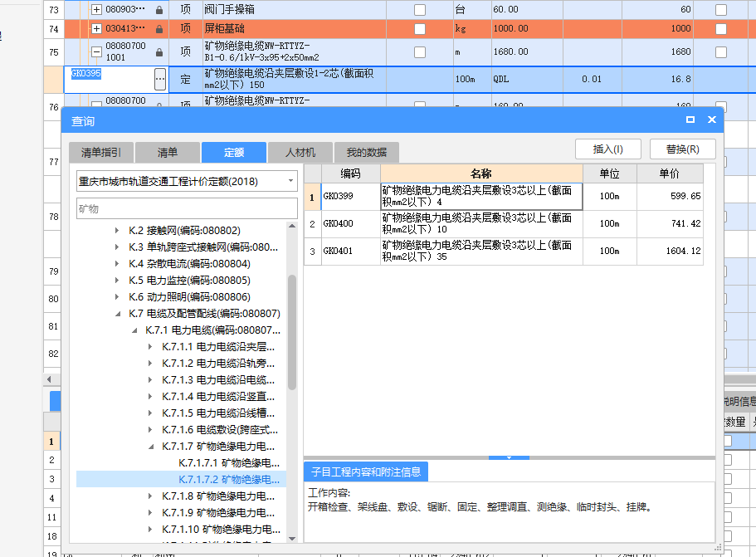Viewport: 756px width, 557px height.
Task: Click lock icon on row 75
Action: pos(159,52)
